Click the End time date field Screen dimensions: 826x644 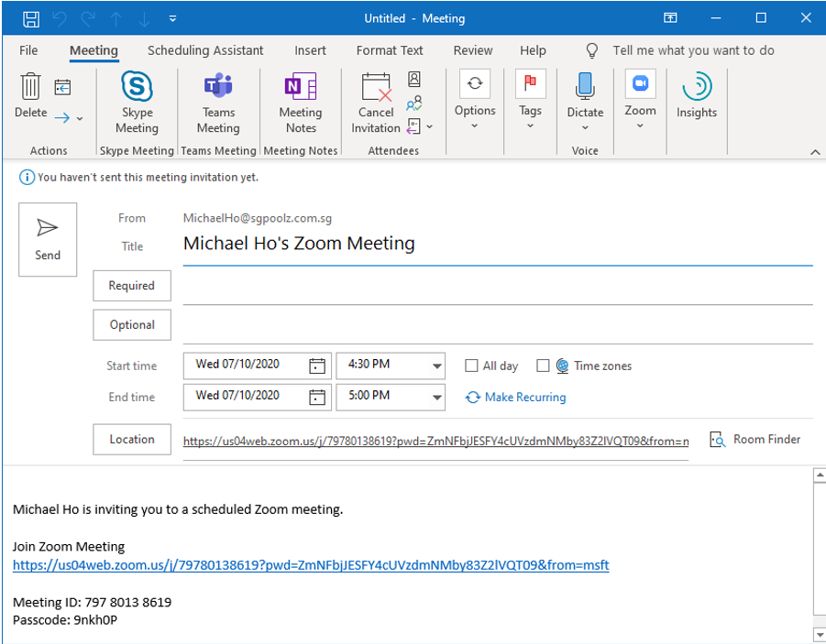pos(245,396)
